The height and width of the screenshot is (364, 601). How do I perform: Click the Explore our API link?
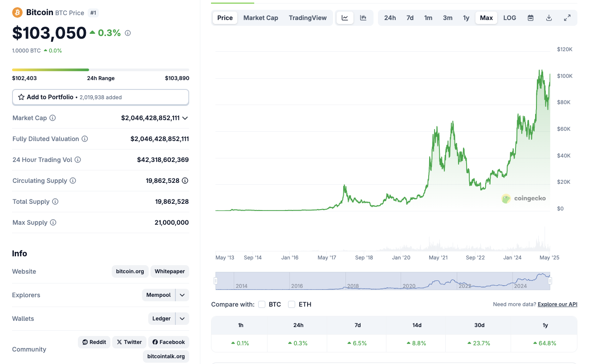coord(557,304)
